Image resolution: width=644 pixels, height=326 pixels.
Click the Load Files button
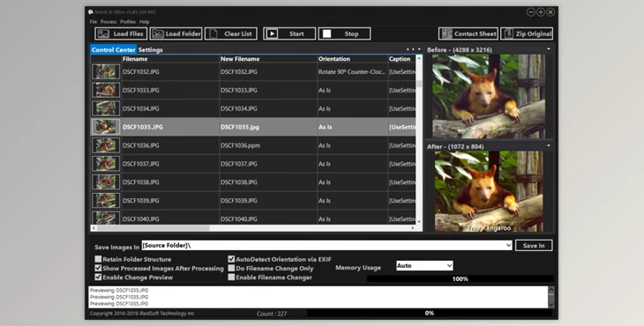[x=121, y=33]
